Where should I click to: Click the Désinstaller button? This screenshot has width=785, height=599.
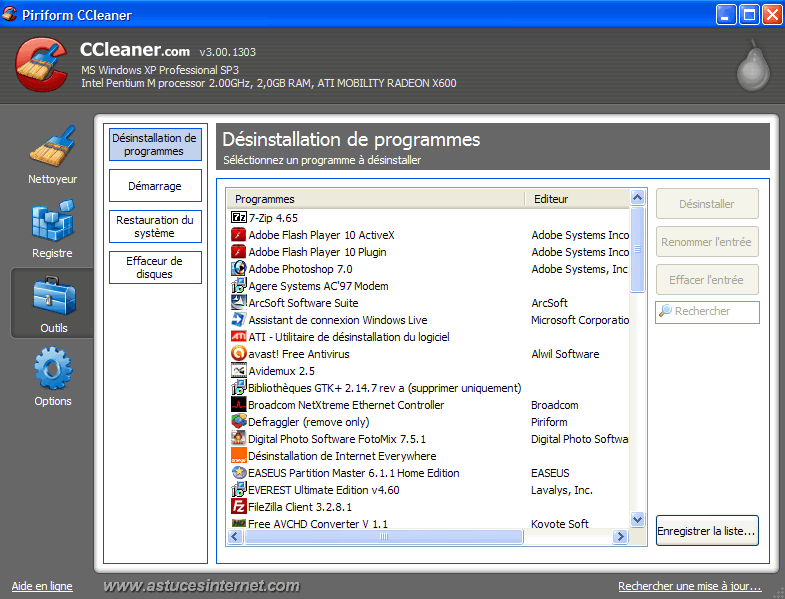pyautogui.click(x=707, y=204)
